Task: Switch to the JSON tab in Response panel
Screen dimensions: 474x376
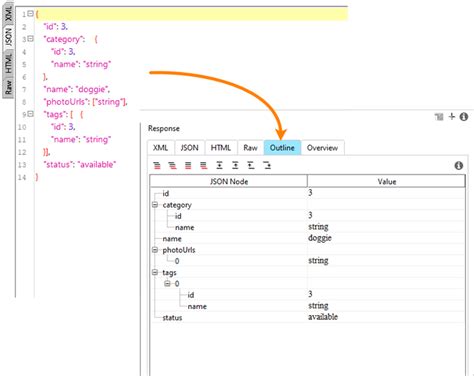Action: (x=190, y=148)
